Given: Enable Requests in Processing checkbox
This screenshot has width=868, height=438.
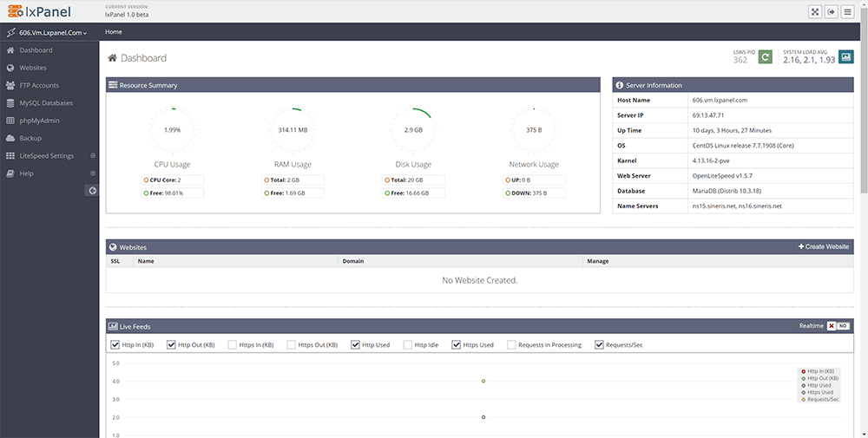Looking at the screenshot, I should click(511, 344).
